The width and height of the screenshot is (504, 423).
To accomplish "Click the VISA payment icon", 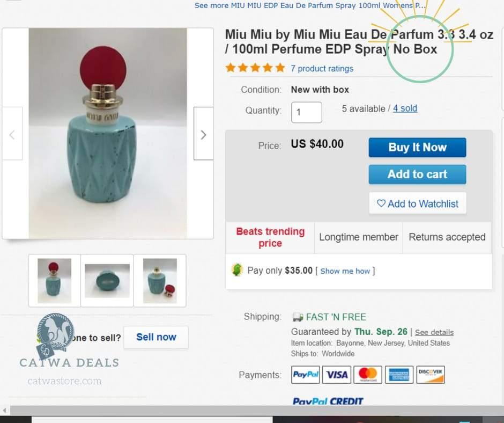I will 336,375.
